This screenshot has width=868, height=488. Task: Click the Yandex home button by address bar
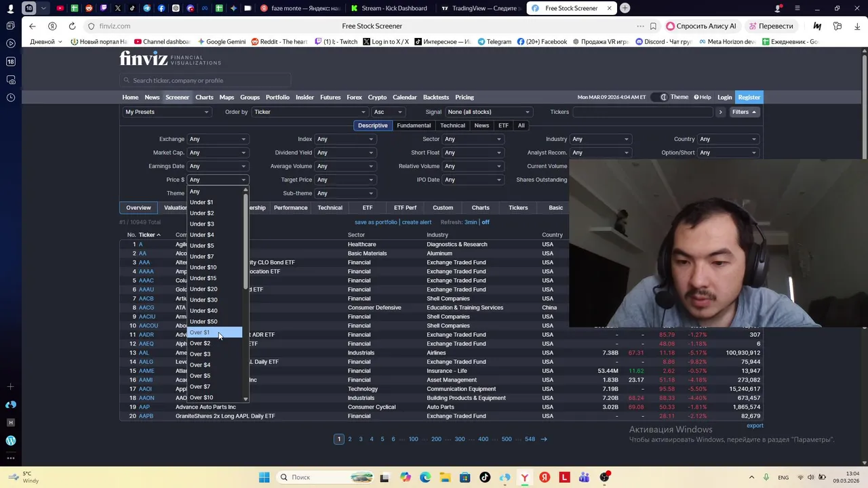pyautogui.click(x=52, y=26)
